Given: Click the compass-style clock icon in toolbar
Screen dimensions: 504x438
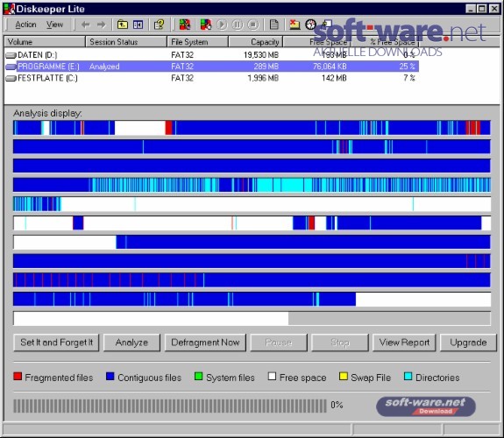Looking at the screenshot, I should pyautogui.click(x=310, y=25).
